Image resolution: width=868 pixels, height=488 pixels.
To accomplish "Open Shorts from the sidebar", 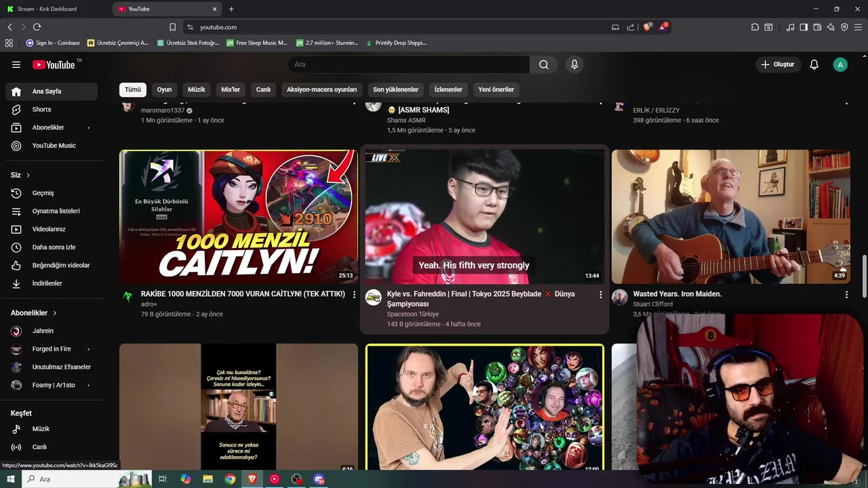I will (52, 109).
